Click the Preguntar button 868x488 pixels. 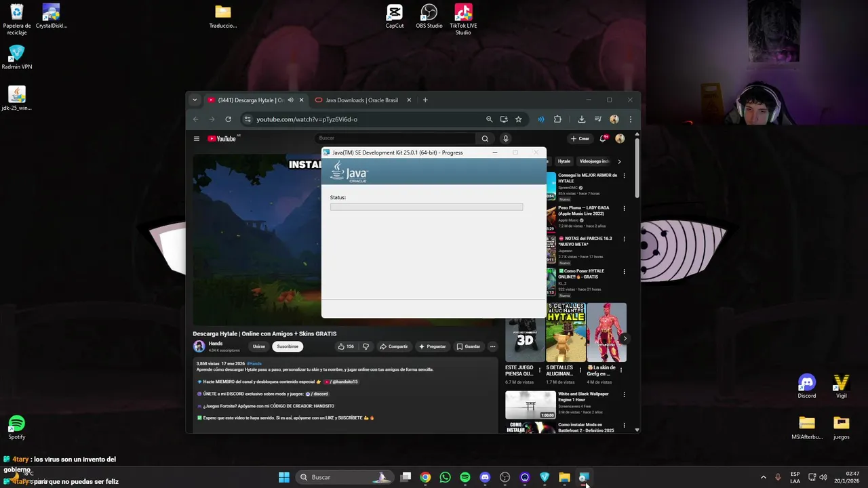click(x=433, y=346)
